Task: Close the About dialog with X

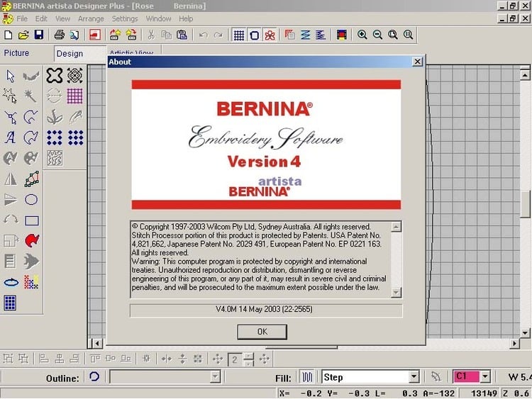Action: click(x=417, y=62)
